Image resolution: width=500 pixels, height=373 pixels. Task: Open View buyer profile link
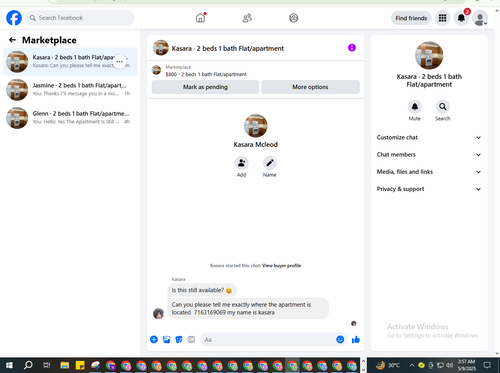(281, 266)
